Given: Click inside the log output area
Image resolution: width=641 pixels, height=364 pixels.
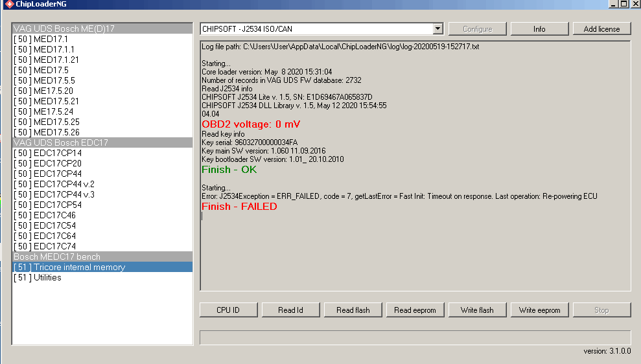Looking at the screenshot, I should 415,253.
